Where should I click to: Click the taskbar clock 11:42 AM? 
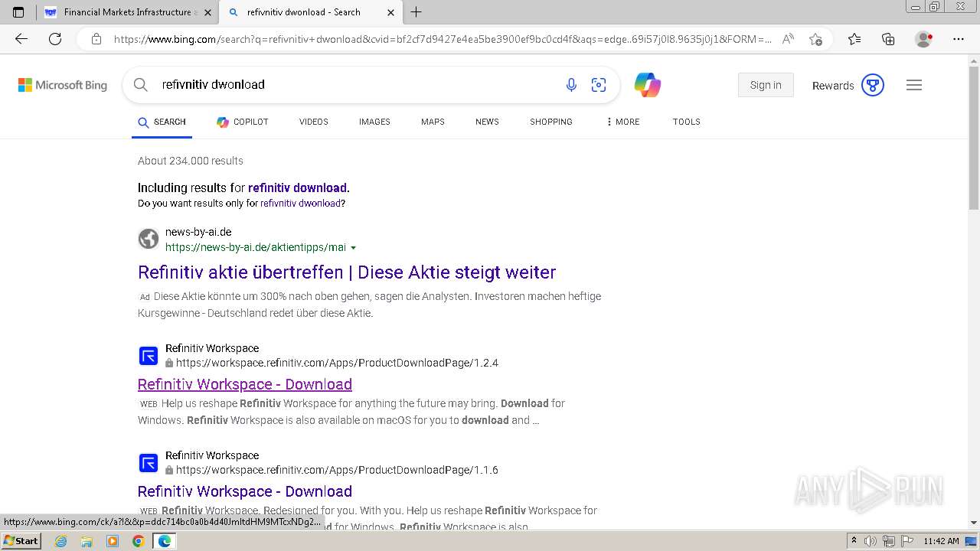(941, 541)
